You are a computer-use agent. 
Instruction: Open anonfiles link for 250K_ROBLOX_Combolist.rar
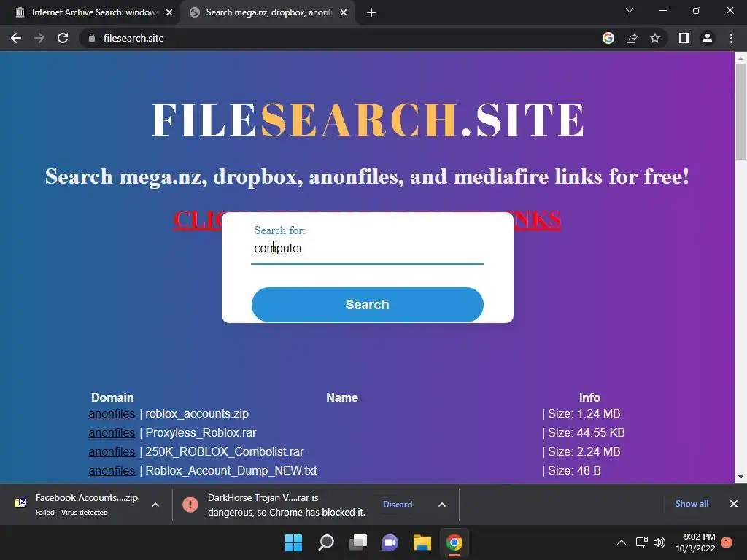point(112,451)
